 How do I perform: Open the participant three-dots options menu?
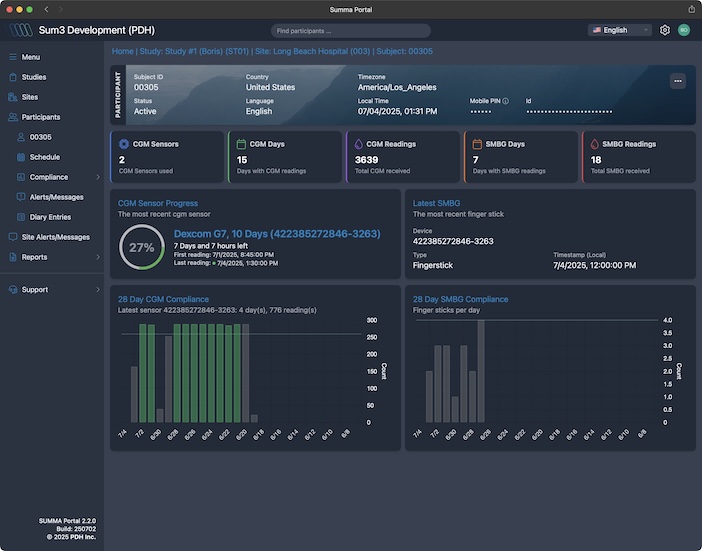pyautogui.click(x=678, y=81)
